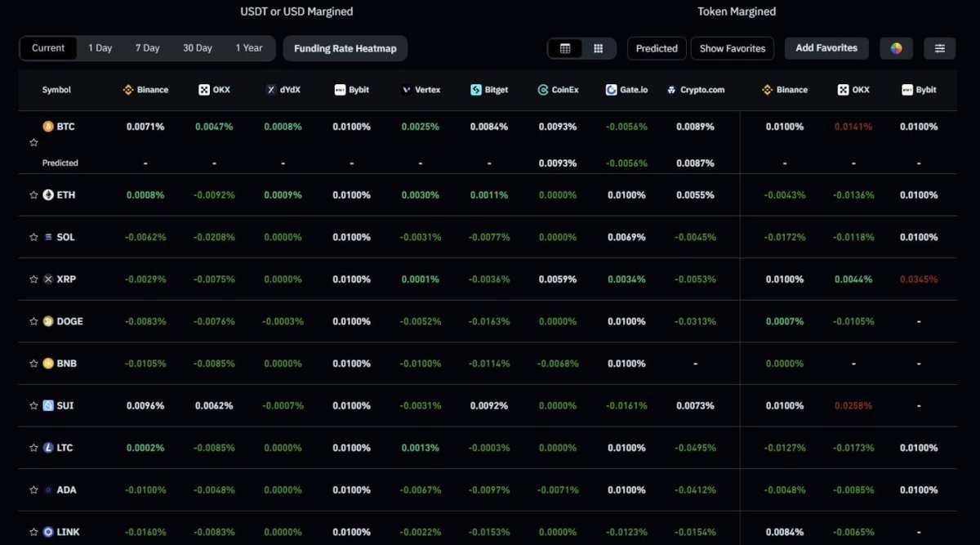Click the Token Margined heading
This screenshot has height=545, width=980.
737,11
